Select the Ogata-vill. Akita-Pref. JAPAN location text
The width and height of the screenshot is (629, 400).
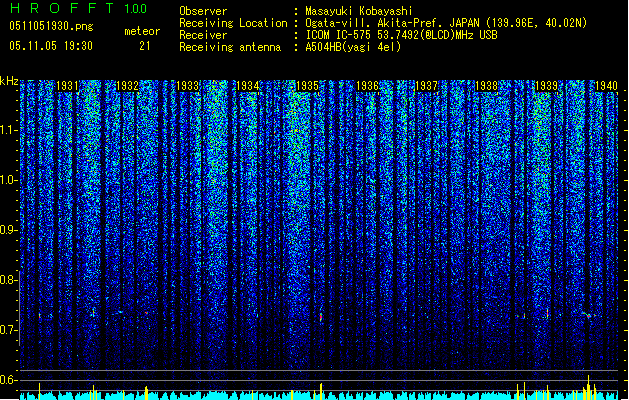tap(446, 23)
